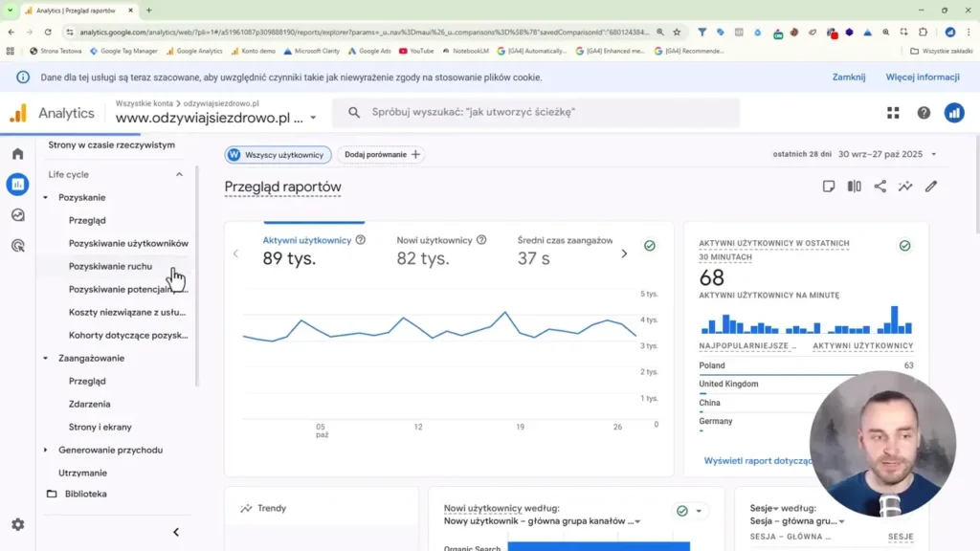Open the report notes icon

pos(829,187)
